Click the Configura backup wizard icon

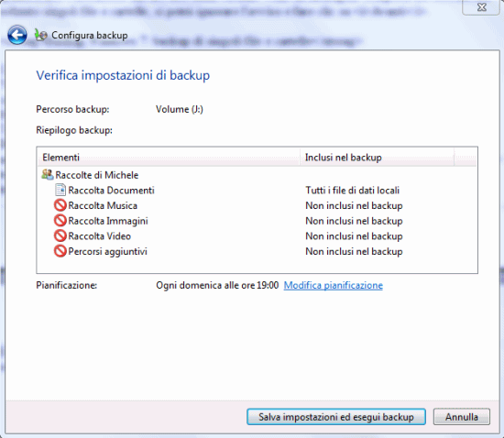coord(41,35)
